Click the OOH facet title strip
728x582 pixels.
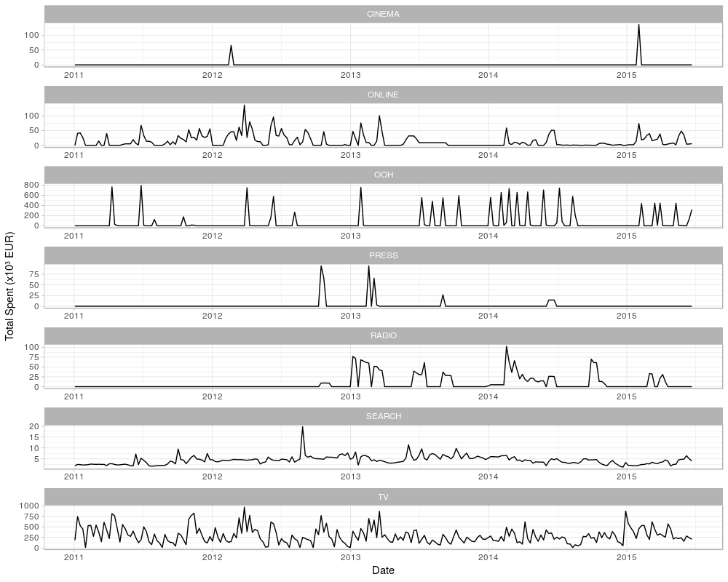pos(383,175)
